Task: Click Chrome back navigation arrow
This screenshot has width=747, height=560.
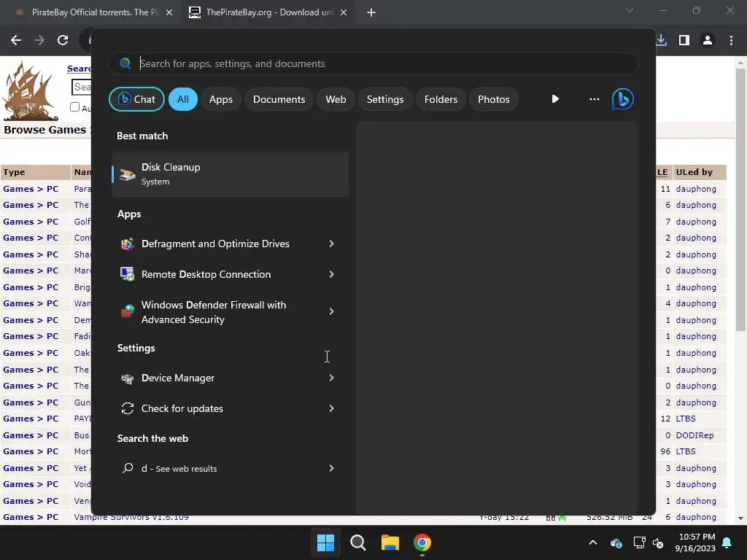Action: 16,41
